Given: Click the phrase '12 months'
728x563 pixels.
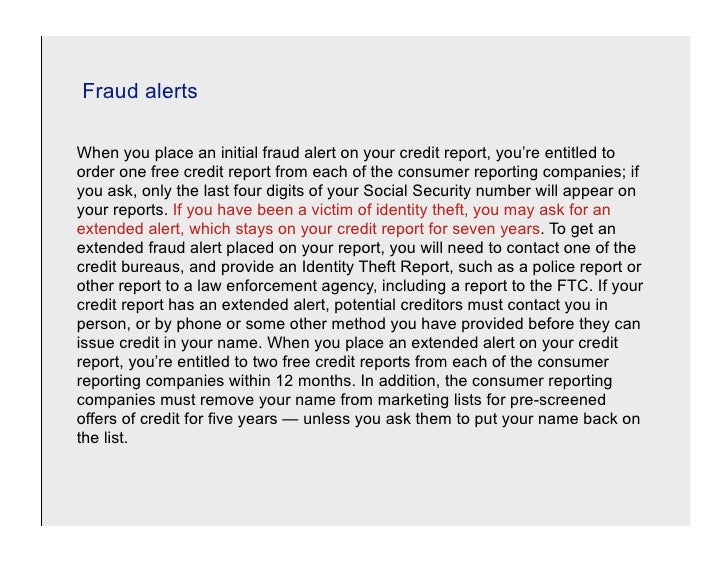Looking at the screenshot, I should point(315,381).
